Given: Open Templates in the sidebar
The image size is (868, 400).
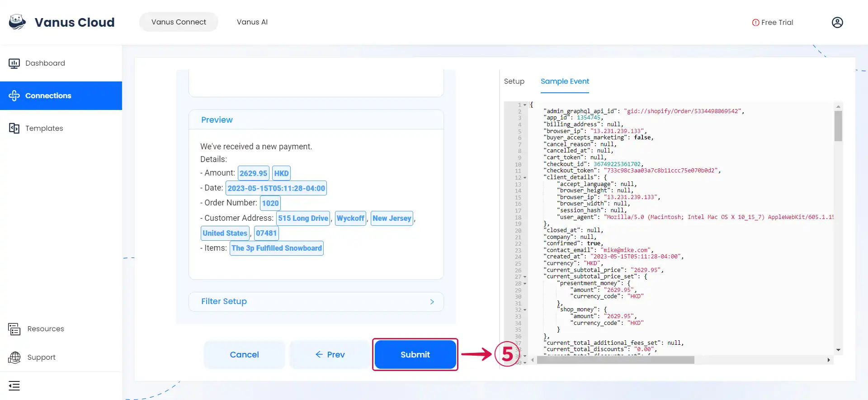Looking at the screenshot, I should click(61, 128).
